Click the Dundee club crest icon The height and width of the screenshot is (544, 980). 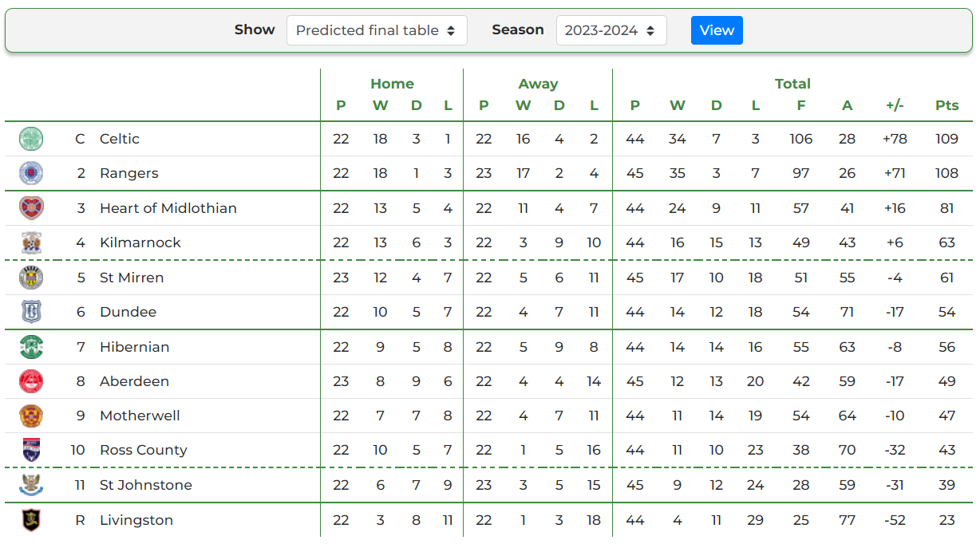[x=31, y=312]
